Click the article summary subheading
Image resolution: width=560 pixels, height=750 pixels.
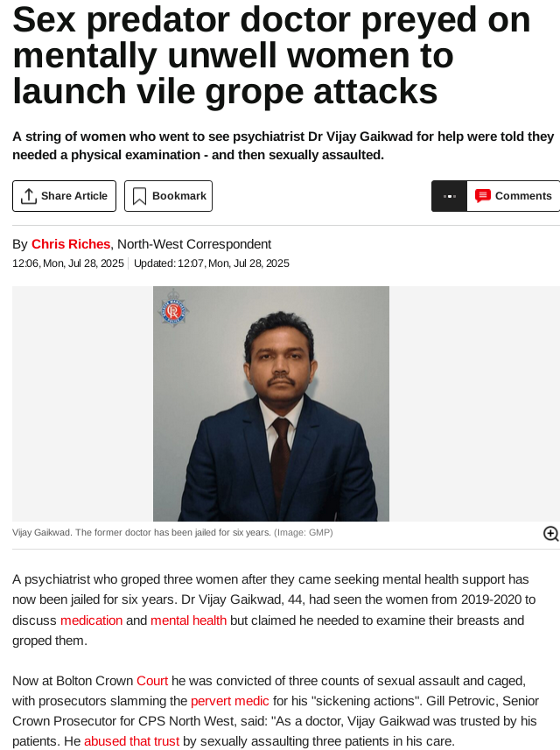(x=283, y=146)
